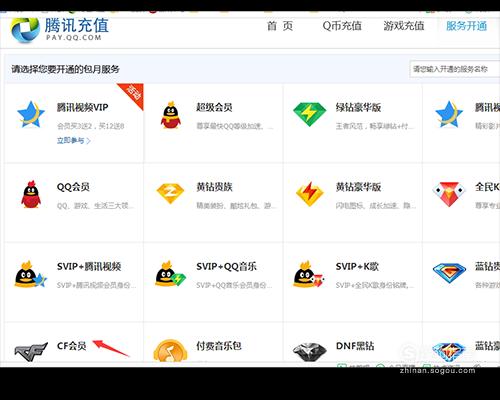Viewport: 500px width, 400px height.
Task: Click the 腾讯充值 site title text
Action: click(77, 25)
